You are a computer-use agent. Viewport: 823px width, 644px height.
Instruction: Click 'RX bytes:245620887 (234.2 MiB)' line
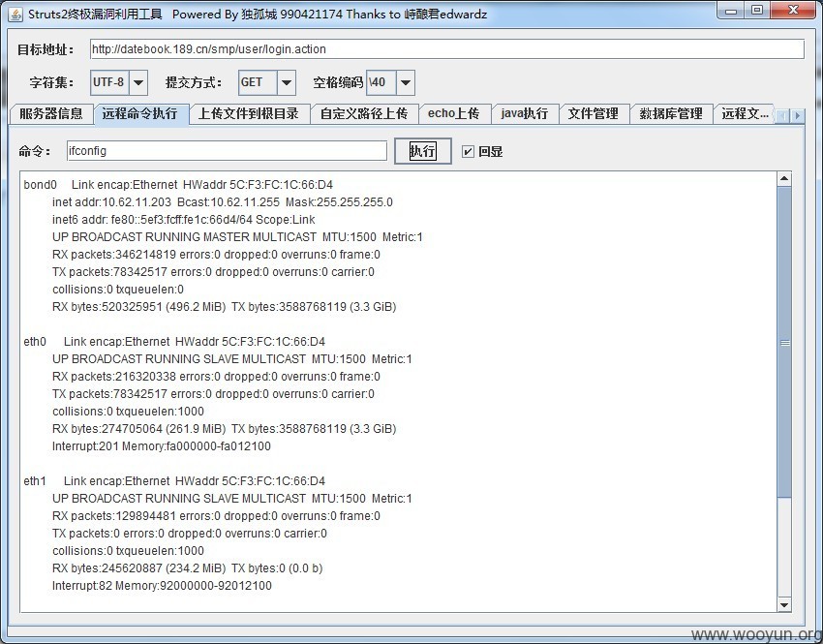[187, 568]
